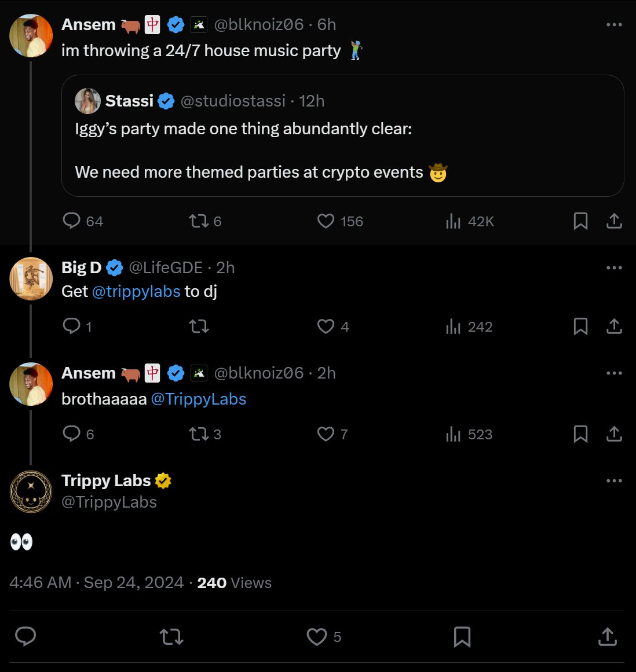The width and height of the screenshot is (636, 672).
Task: Open the @TrippyLabs mention in Ansem's reply
Action: (199, 399)
